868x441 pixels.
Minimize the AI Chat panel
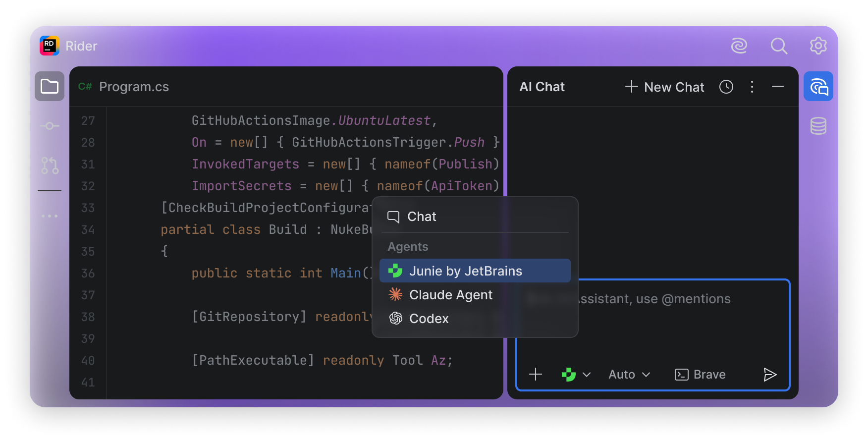pos(778,87)
